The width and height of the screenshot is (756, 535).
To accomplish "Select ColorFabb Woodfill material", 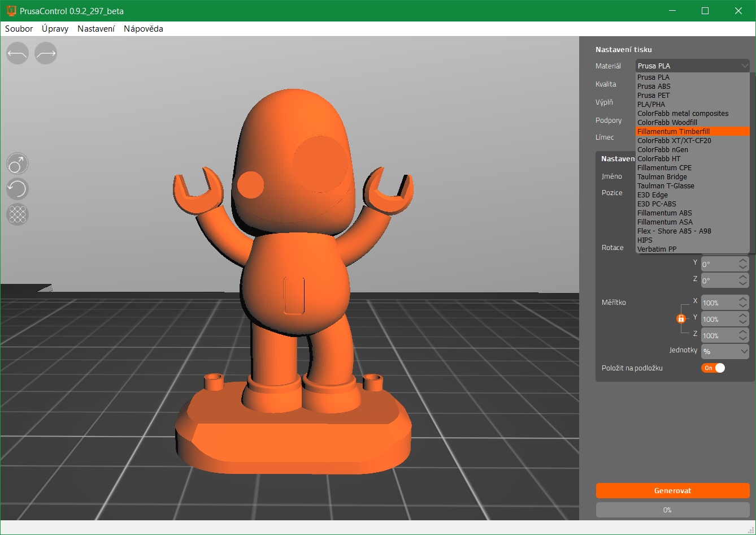I will pos(693,123).
